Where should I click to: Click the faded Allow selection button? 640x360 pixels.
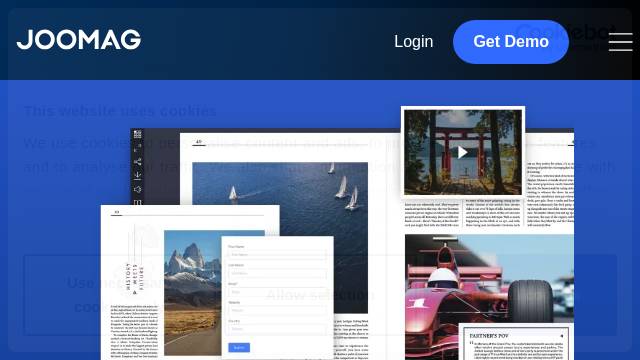tap(320, 295)
